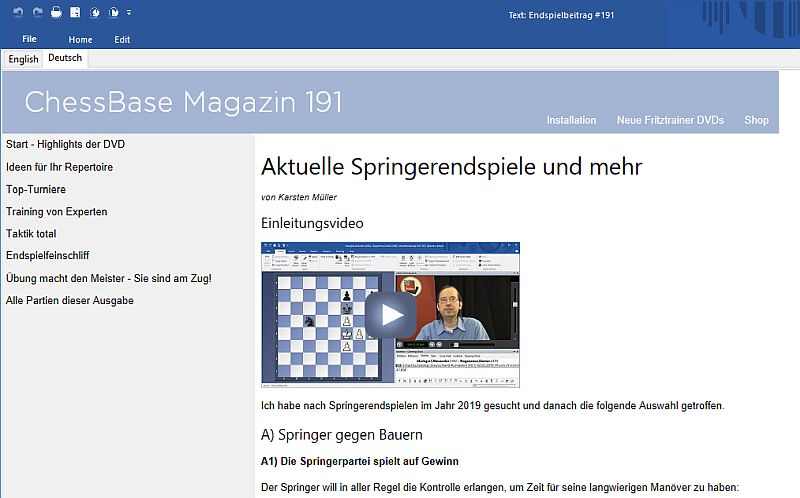Click the save document icon
Viewport: 800px width, 498px height.
click(75, 13)
